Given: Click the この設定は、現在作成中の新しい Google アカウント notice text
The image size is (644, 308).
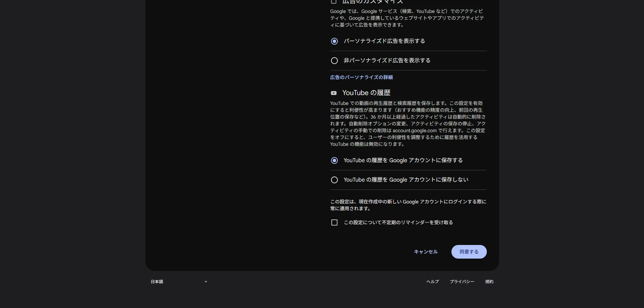Looking at the screenshot, I should (408, 205).
